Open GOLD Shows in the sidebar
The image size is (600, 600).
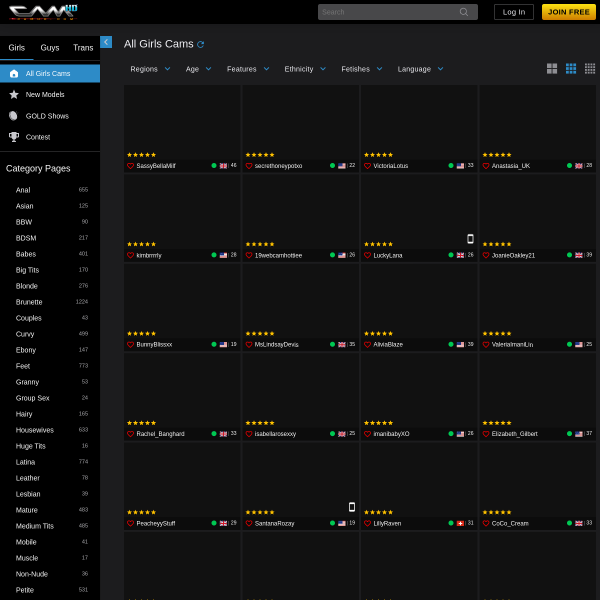[50, 116]
